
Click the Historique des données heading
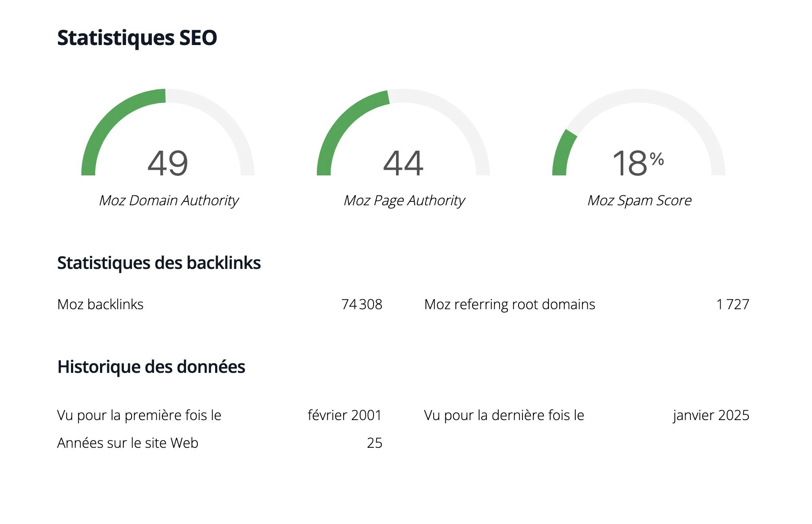(151, 367)
